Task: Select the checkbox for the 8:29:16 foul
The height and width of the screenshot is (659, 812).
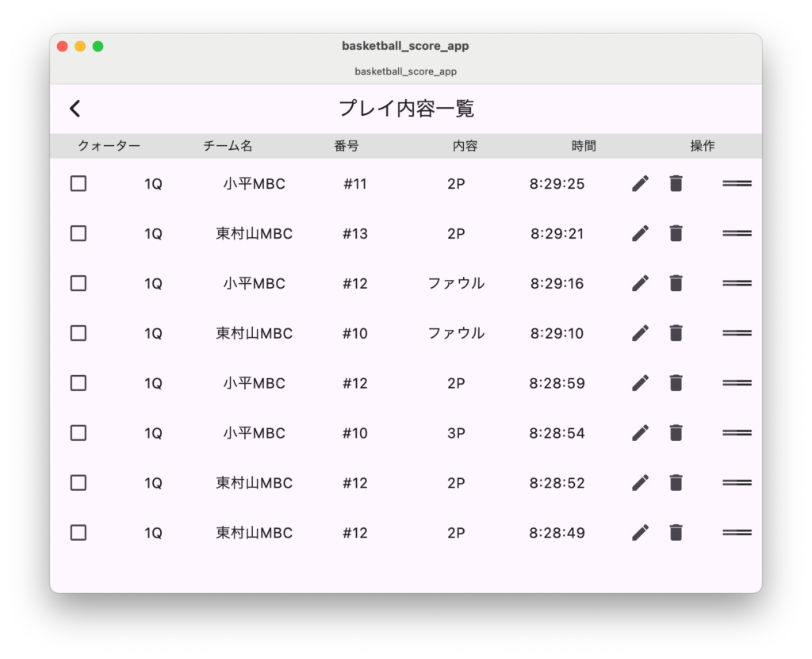Action: [x=79, y=283]
